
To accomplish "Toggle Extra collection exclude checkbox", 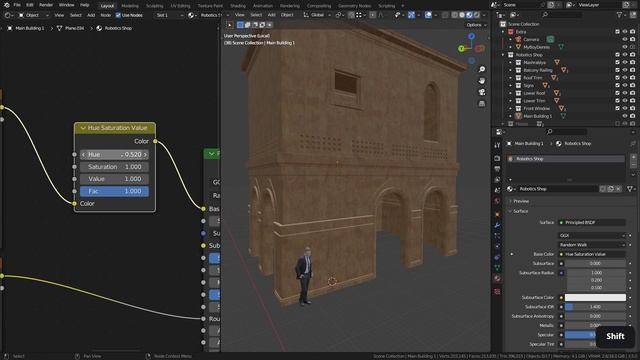I will [618, 32].
